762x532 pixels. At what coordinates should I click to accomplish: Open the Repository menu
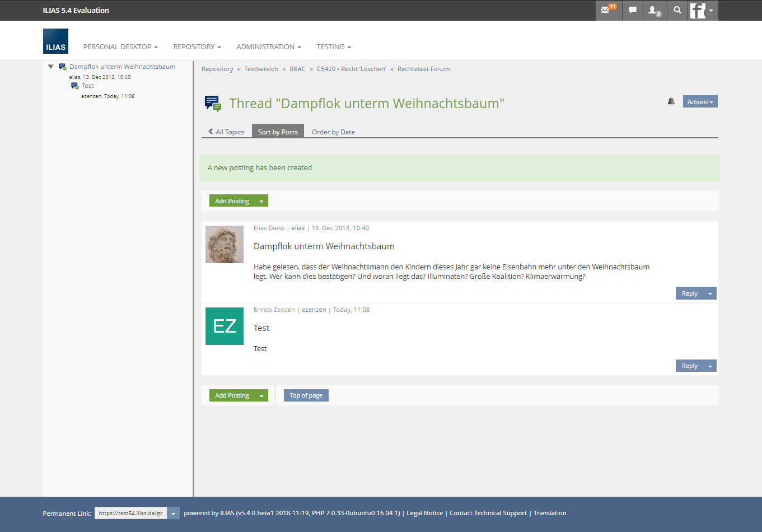(x=197, y=47)
